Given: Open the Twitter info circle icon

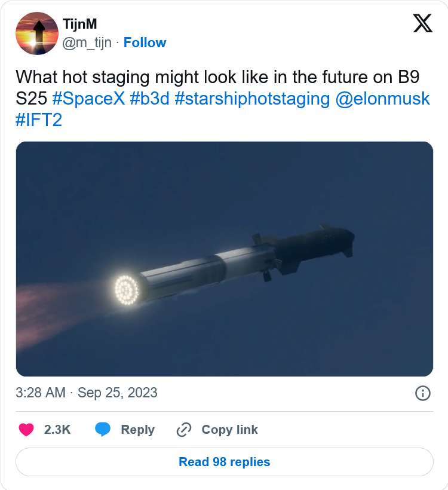Looking at the screenshot, I should (x=422, y=393).
